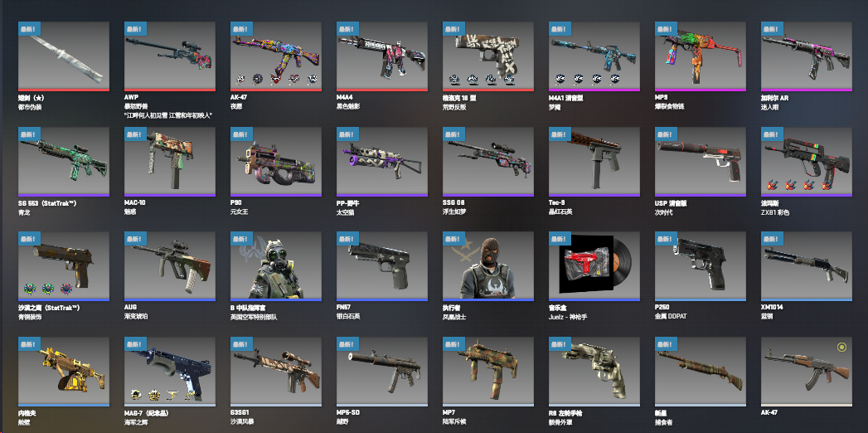Select the MP5-SD submachine gun item
Screen dimensions: 868x433
tap(382, 372)
